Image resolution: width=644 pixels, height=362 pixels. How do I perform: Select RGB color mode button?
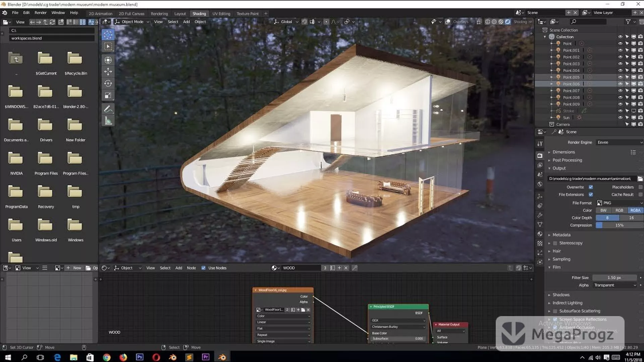point(619,210)
